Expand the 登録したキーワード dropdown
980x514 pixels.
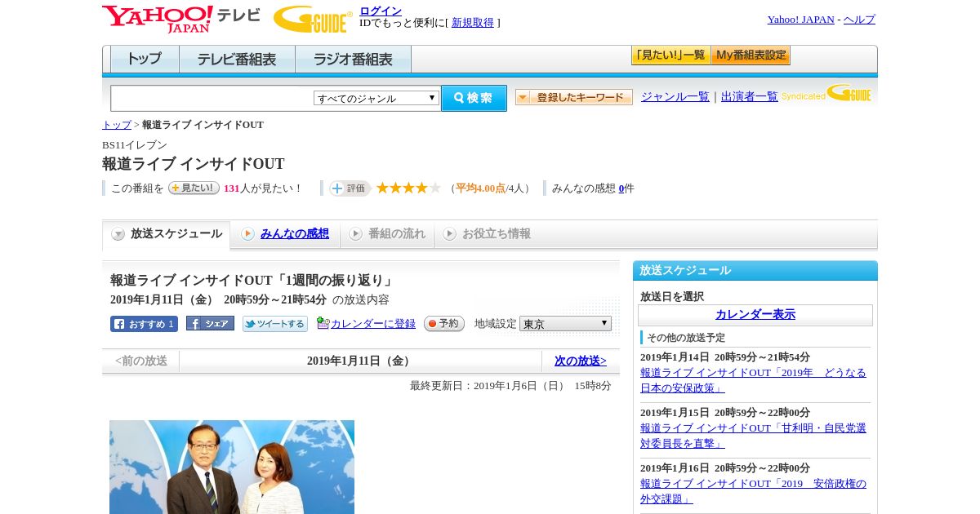tap(574, 97)
